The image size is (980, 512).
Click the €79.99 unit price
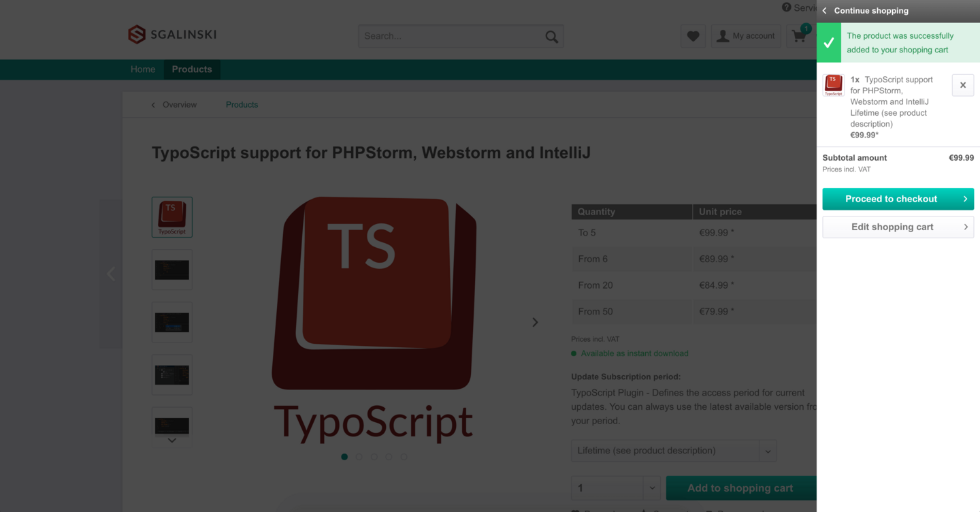[x=717, y=311]
